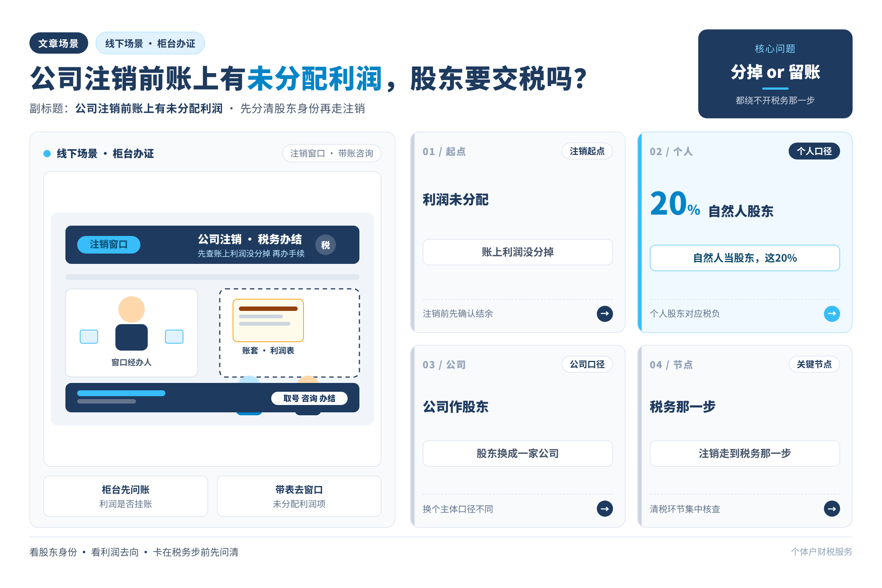The width and height of the screenshot is (882, 588).
Task: Click the 个人口径 dark badge
Action: [x=814, y=151]
